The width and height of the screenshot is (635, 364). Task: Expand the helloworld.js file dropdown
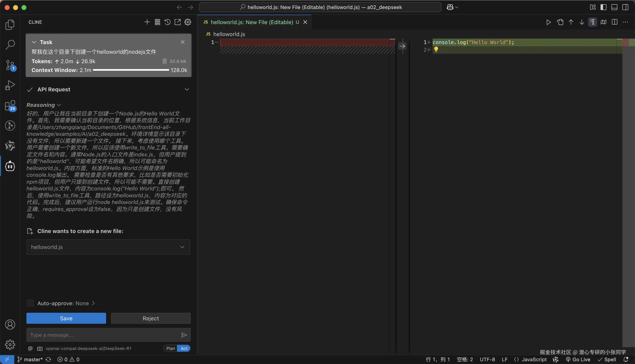tap(182, 247)
